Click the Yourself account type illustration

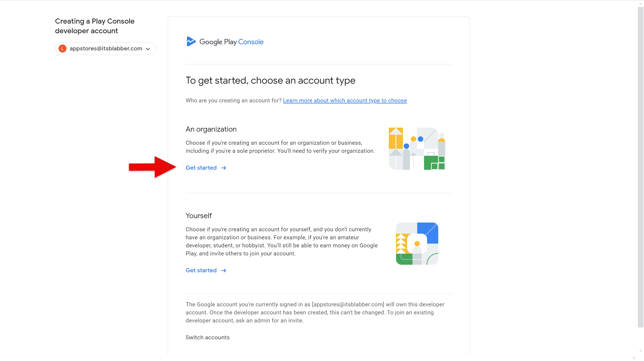pos(417,243)
